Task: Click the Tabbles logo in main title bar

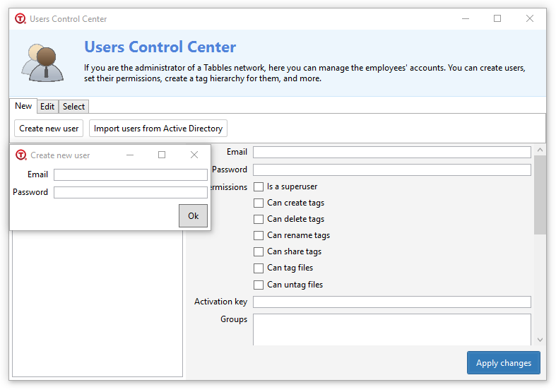Action: click(x=20, y=18)
